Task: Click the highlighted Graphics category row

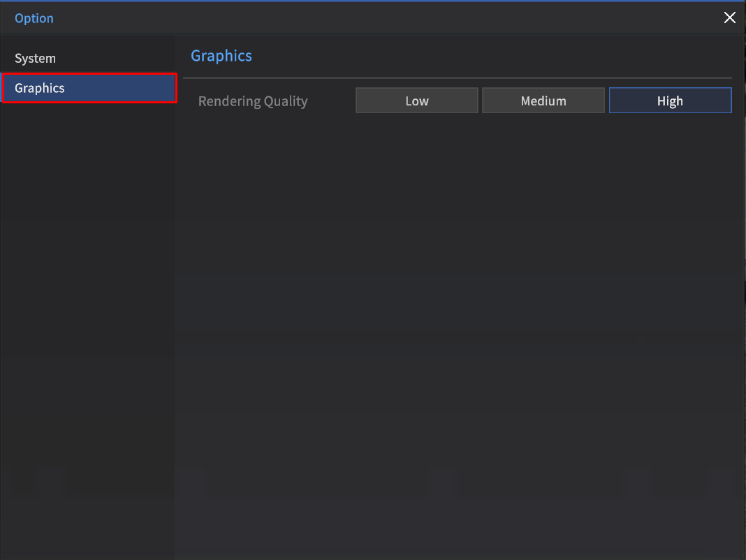Action: point(89,88)
